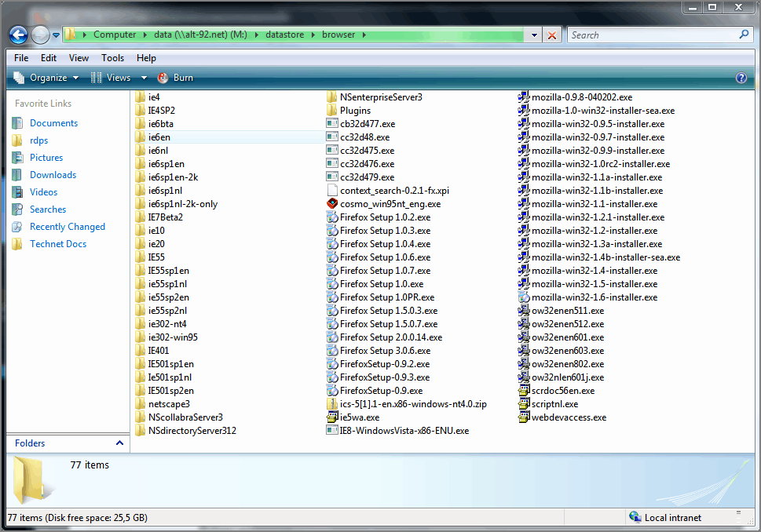Open the Tools menu

pyautogui.click(x=112, y=58)
